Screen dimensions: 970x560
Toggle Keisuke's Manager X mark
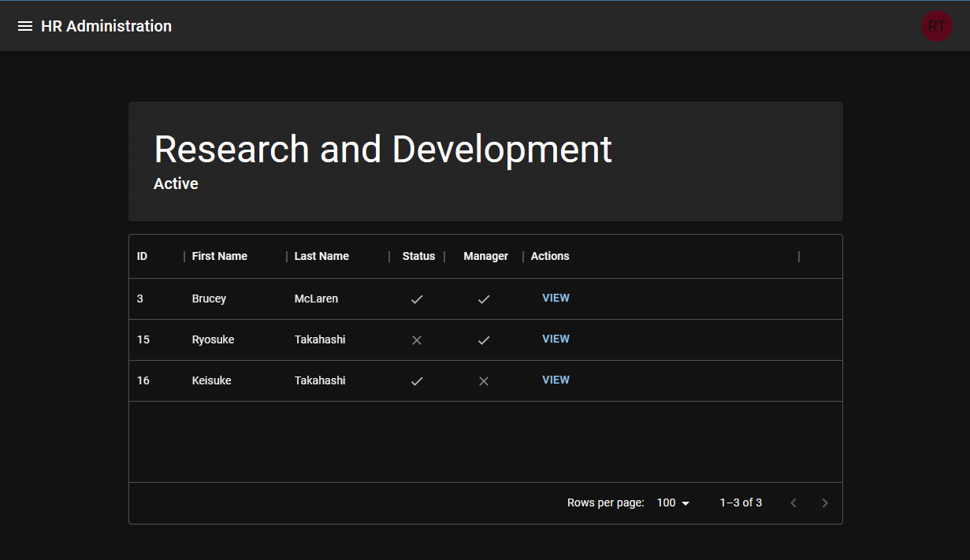click(x=484, y=380)
